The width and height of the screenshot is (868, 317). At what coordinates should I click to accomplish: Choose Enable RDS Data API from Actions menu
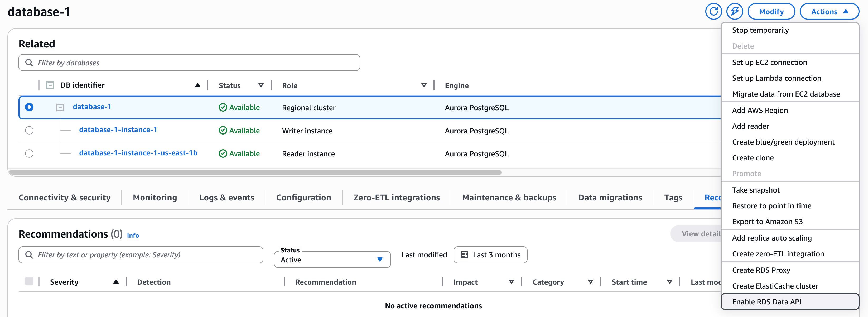click(x=767, y=302)
